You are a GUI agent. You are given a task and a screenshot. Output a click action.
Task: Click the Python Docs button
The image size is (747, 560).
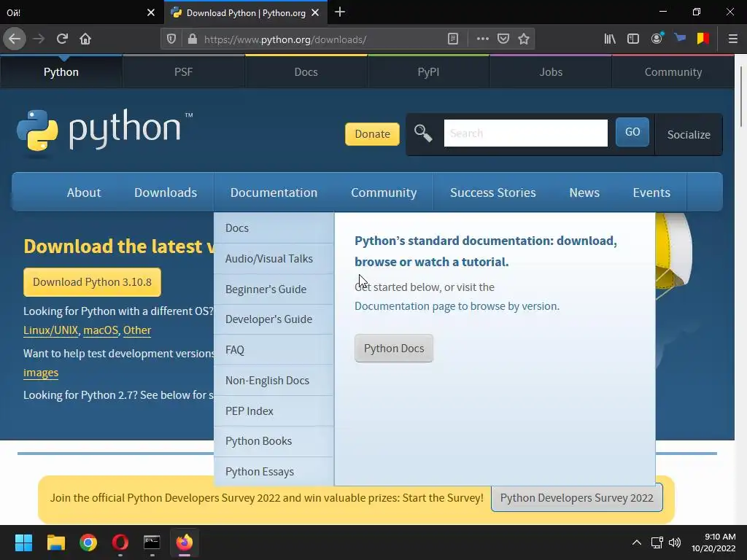(x=394, y=348)
